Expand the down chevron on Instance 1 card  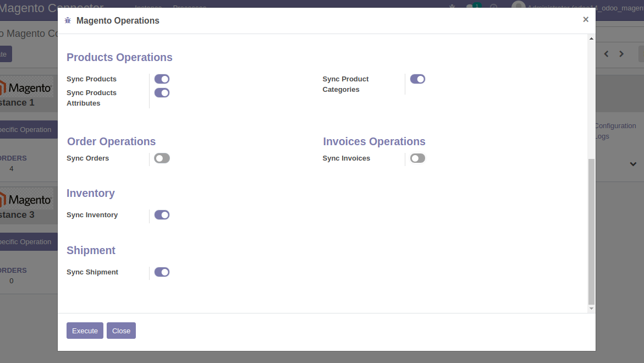pyautogui.click(x=633, y=164)
